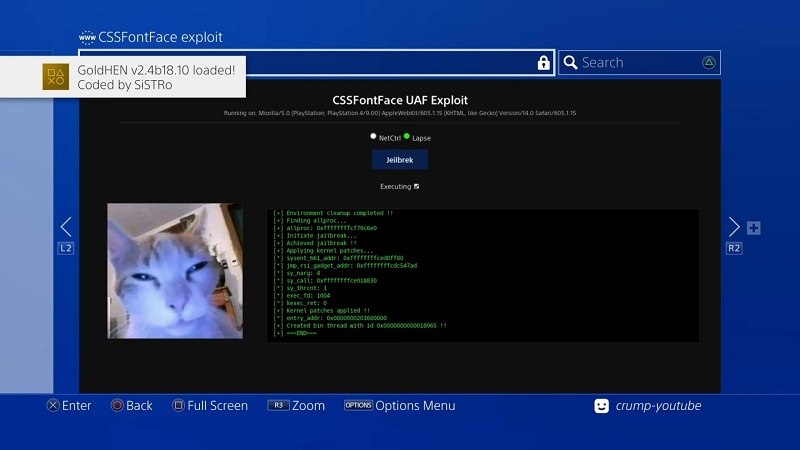Click the 'Running on: Mozilla/5.0' user agent line

[400, 113]
